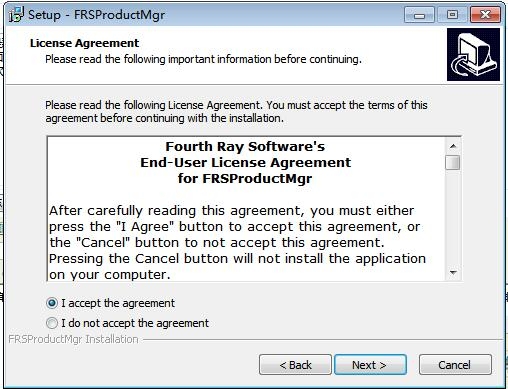Close the Setup window with X
The image size is (508, 389).
[485, 15]
